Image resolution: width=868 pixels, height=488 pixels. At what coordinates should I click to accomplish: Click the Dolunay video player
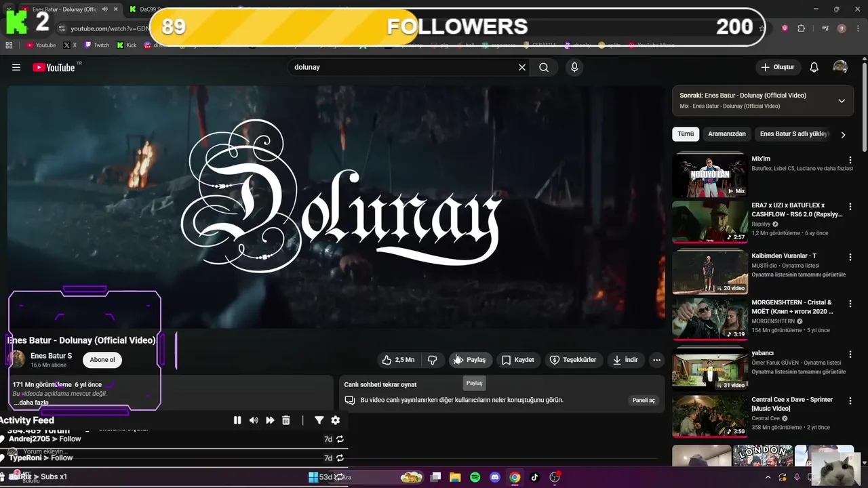coord(336,207)
